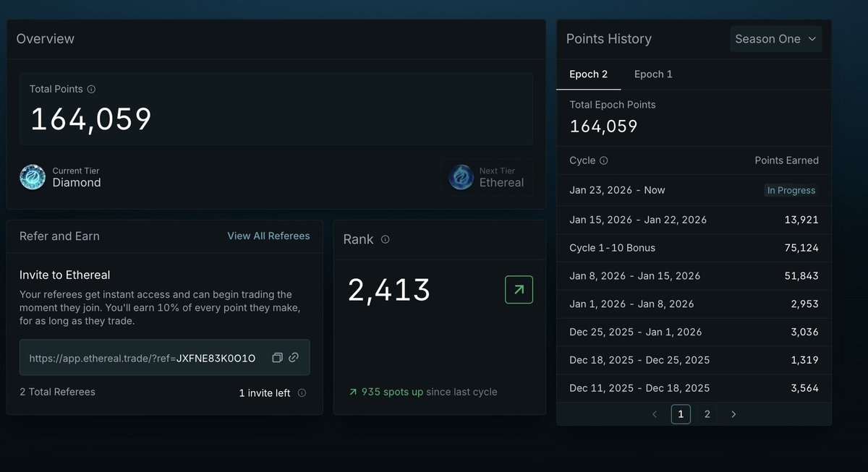
Task: Click the info icon next to Cycle
Action: pyautogui.click(x=604, y=160)
